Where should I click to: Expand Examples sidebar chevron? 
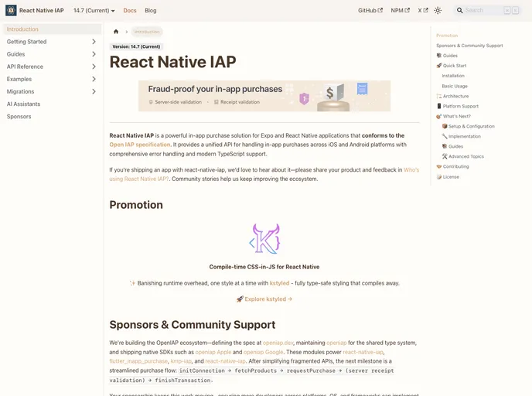(x=94, y=79)
